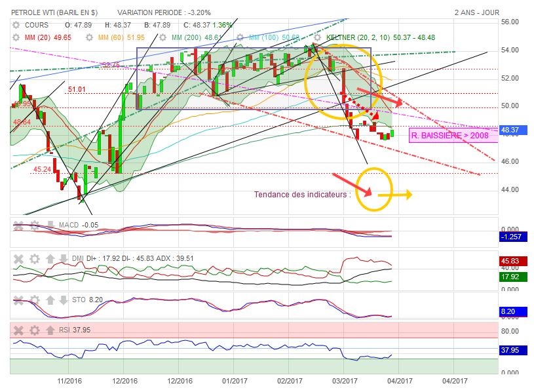Viewport: 534px width, 392px height.
Task: Click the opening price O: 47.89
Action: coord(79,25)
